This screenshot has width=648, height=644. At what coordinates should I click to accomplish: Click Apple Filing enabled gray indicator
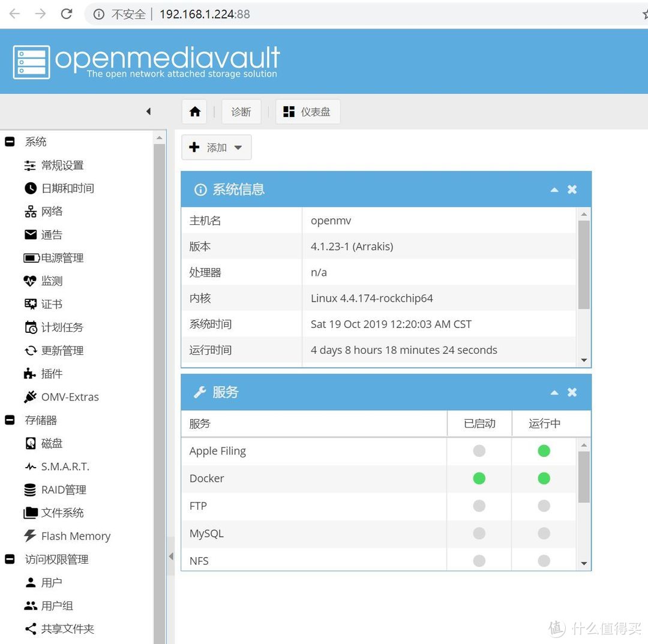pyautogui.click(x=479, y=451)
